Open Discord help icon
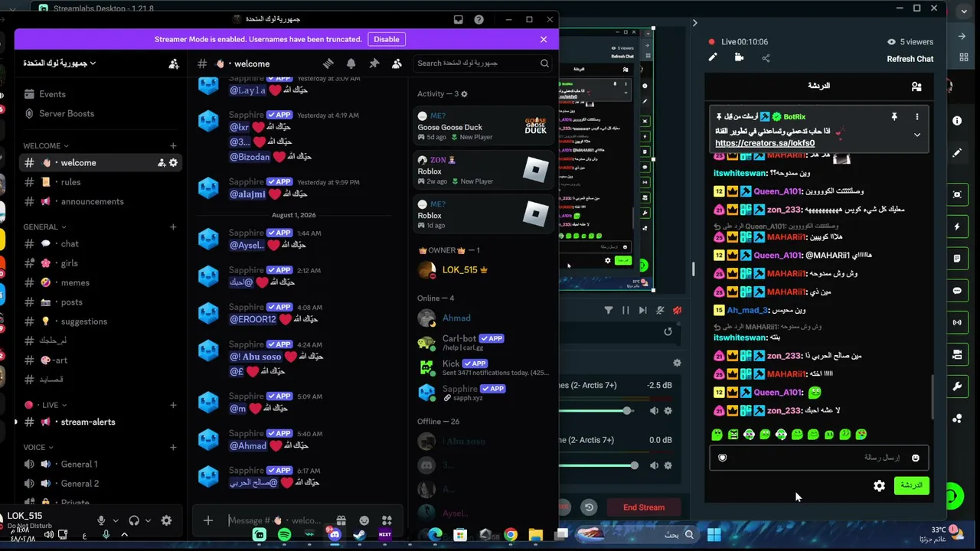 [479, 20]
